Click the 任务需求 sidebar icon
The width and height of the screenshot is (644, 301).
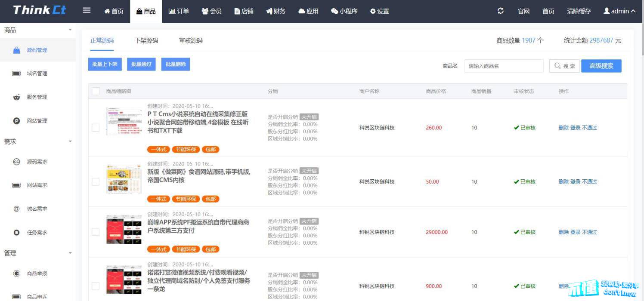pyautogui.click(x=16, y=233)
